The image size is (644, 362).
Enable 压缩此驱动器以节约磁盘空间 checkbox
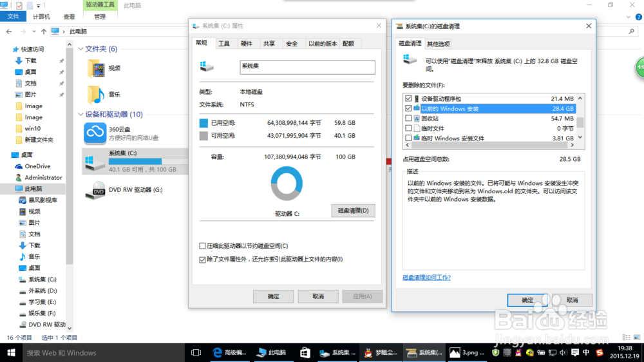tap(202, 245)
